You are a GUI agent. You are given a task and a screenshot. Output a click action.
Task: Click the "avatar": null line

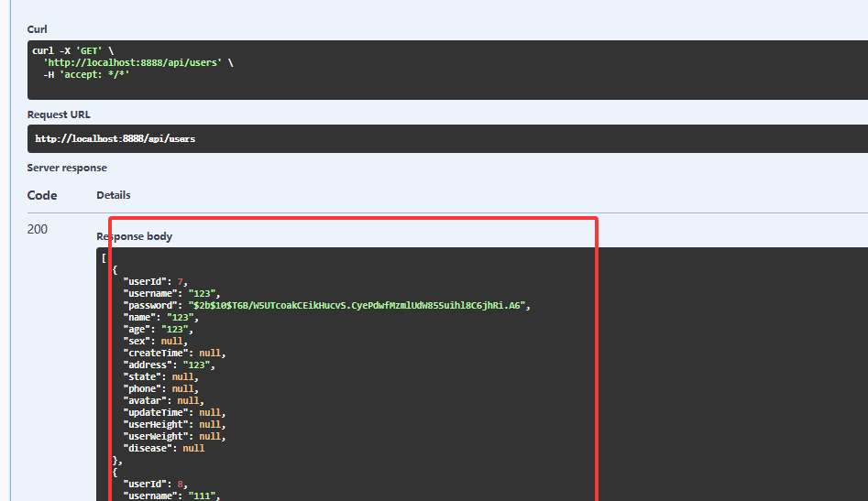(x=163, y=400)
